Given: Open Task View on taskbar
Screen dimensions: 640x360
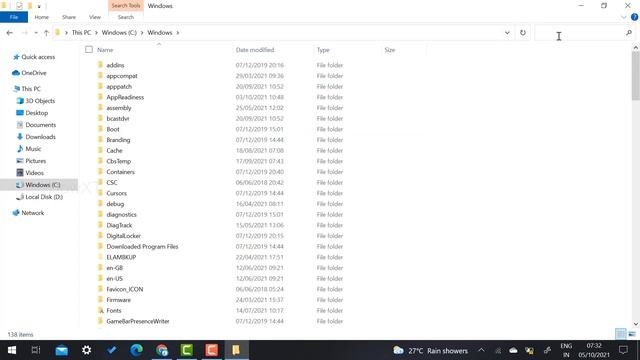Looking at the screenshot, I should pyautogui.click(x=36, y=350).
